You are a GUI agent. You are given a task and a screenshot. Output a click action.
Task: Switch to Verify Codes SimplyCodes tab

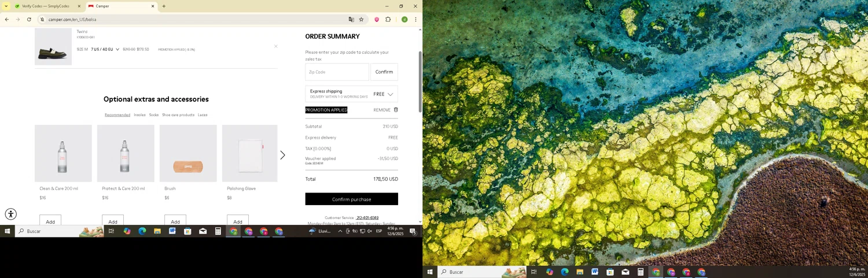(x=46, y=6)
